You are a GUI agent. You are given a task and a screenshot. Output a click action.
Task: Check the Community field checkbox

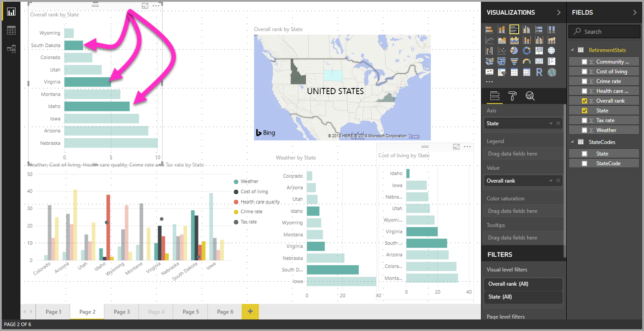coord(584,62)
